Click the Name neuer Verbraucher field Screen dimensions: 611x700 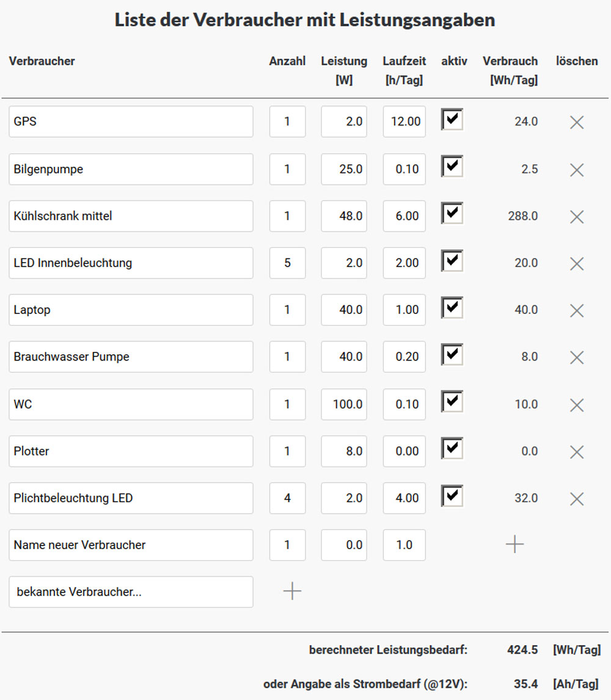(x=131, y=545)
